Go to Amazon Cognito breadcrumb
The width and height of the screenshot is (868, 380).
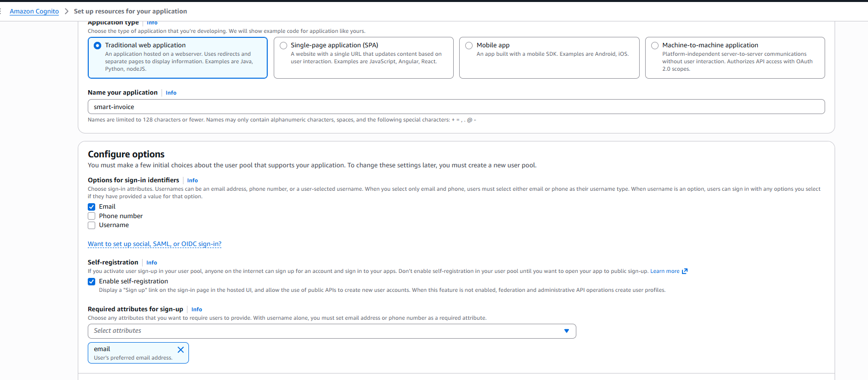[x=34, y=11]
